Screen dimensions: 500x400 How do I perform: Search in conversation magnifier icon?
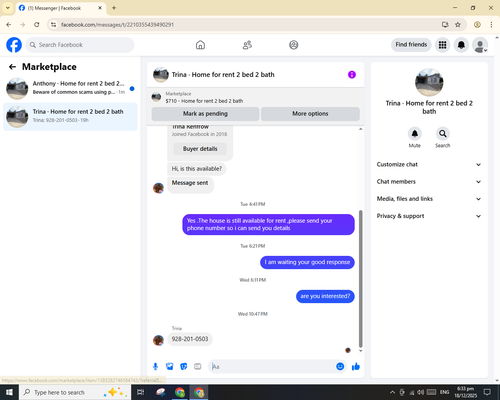[x=443, y=134]
